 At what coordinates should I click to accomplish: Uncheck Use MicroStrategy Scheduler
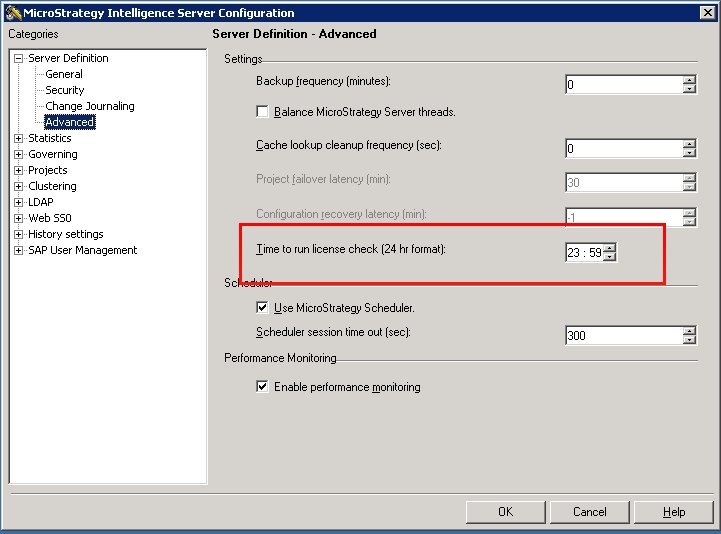click(x=262, y=307)
